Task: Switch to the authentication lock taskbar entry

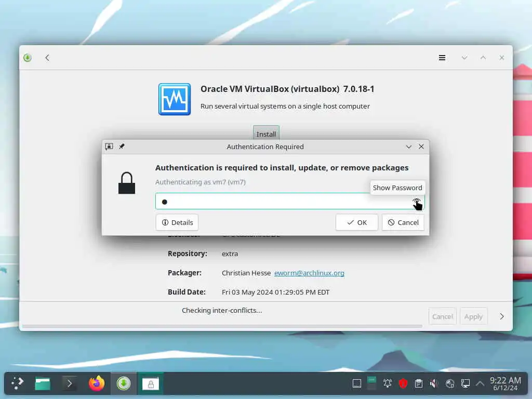Action: (151, 383)
